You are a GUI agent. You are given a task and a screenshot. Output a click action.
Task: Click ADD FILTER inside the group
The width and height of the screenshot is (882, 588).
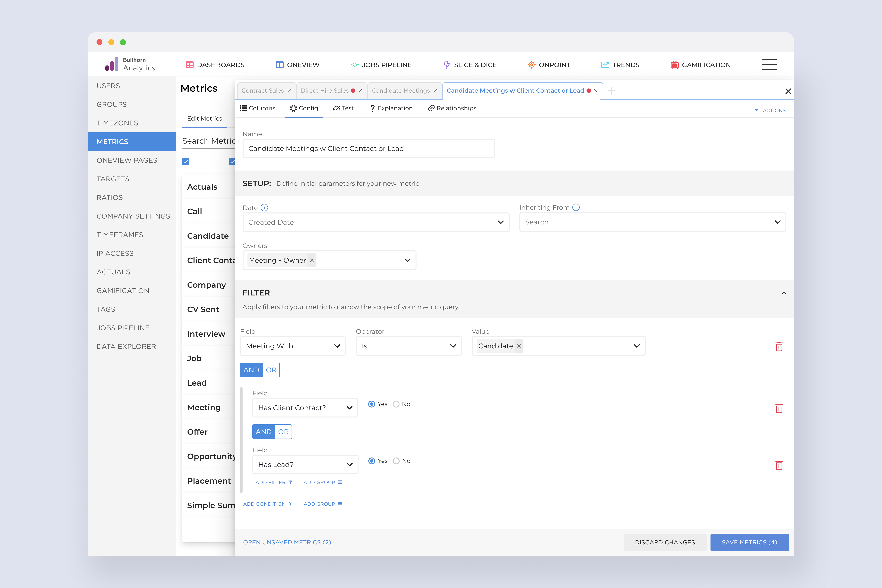pyautogui.click(x=274, y=482)
